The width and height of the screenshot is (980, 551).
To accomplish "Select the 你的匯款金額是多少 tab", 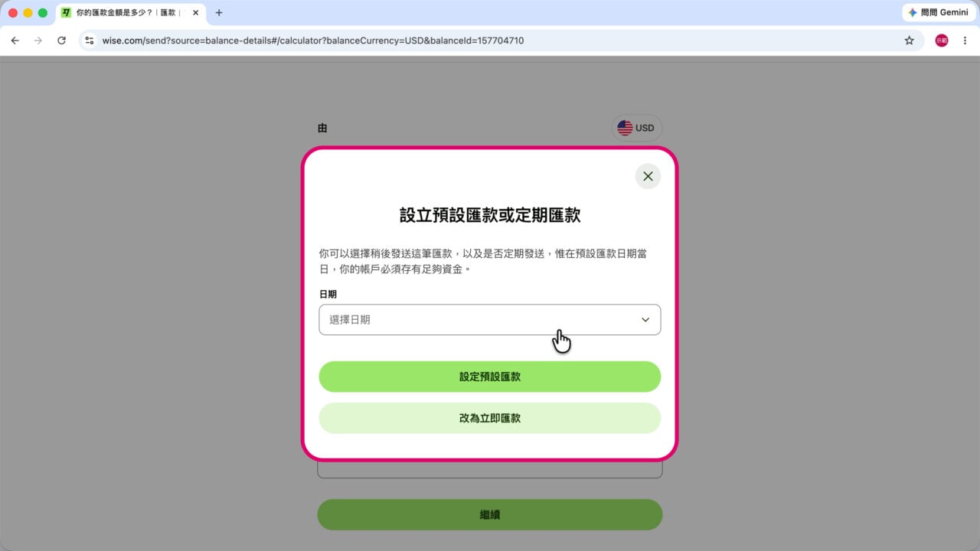I will 130,13.
